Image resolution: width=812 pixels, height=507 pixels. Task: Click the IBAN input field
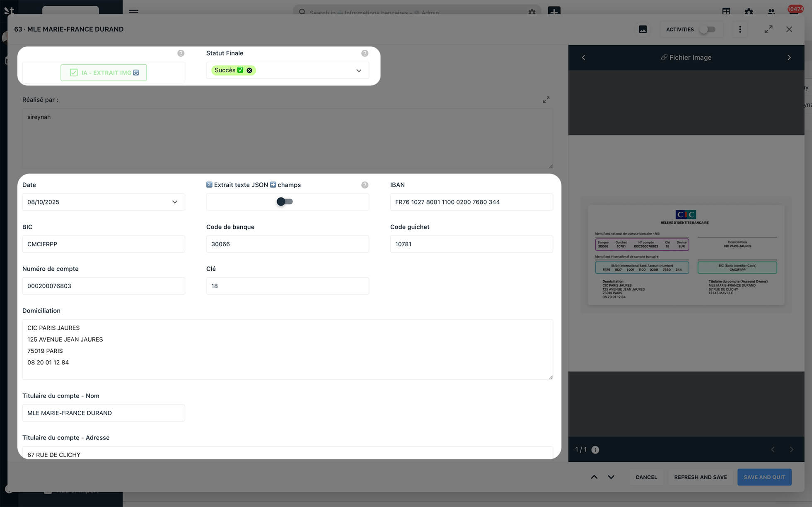(471, 202)
